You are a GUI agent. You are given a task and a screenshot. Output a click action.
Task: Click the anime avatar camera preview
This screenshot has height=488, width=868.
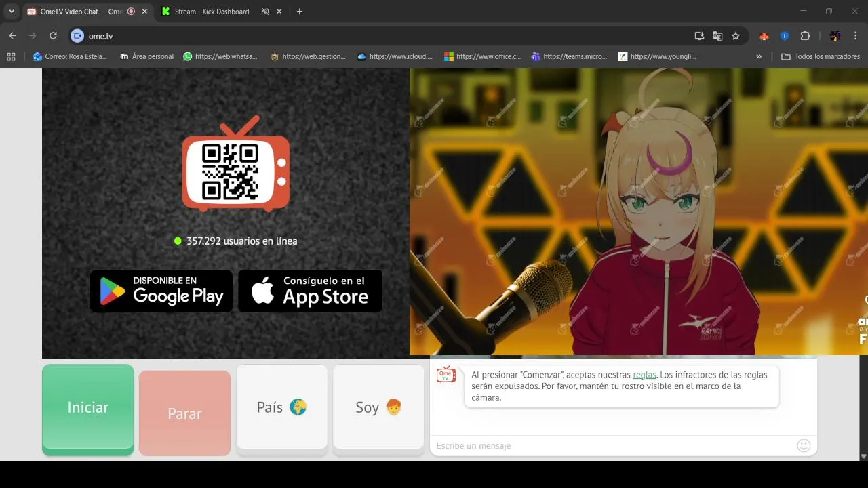coord(639,211)
